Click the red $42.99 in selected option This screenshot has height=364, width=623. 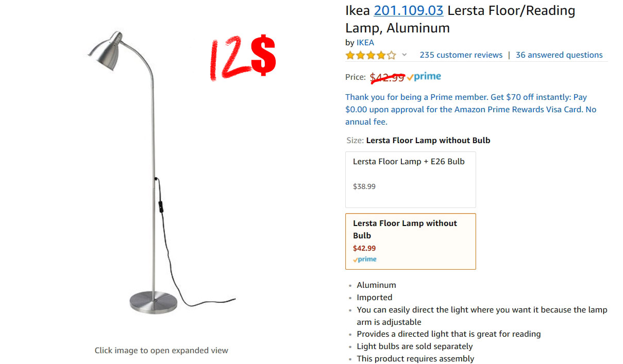364,248
